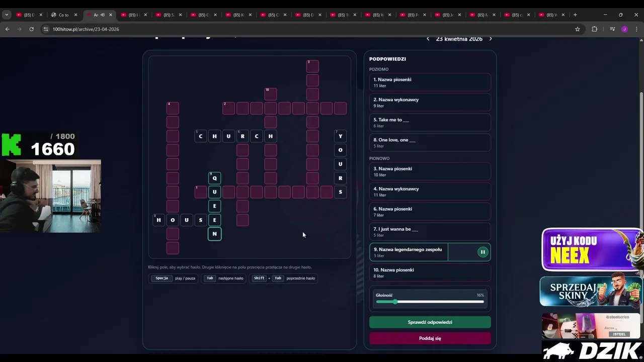
Task: Open the browser extensions icon
Action: coord(594,29)
